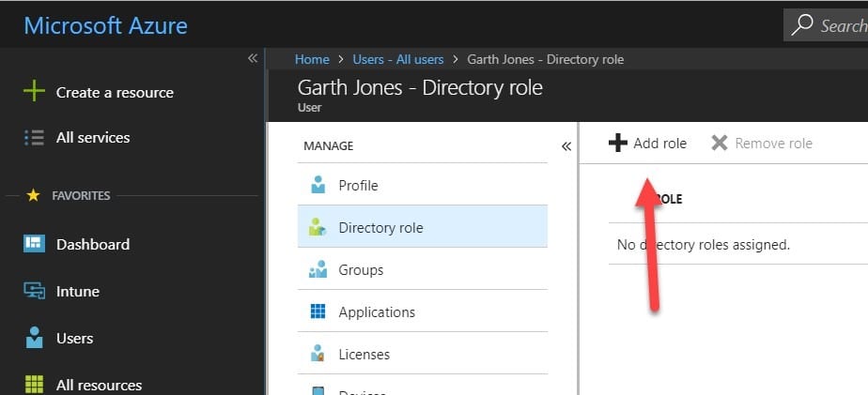Click 'No directory roles assigned.' text
868x395 pixels.
(703, 244)
